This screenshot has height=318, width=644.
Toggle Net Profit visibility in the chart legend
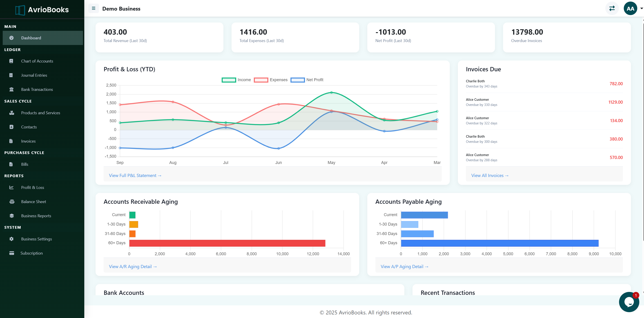pyautogui.click(x=307, y=80)
